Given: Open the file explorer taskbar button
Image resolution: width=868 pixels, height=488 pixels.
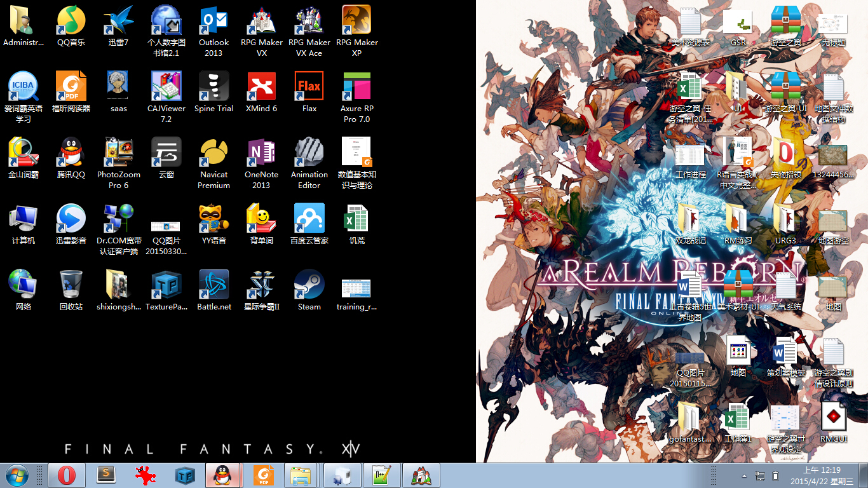Looking at the screenshot, I should [301, 475].
